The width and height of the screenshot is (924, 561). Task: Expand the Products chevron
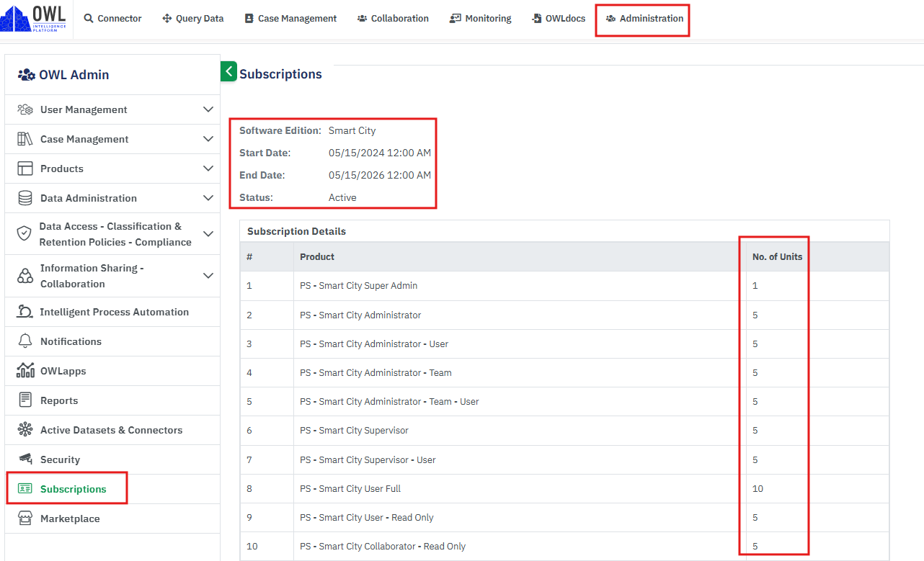click(x=208, y=169)
